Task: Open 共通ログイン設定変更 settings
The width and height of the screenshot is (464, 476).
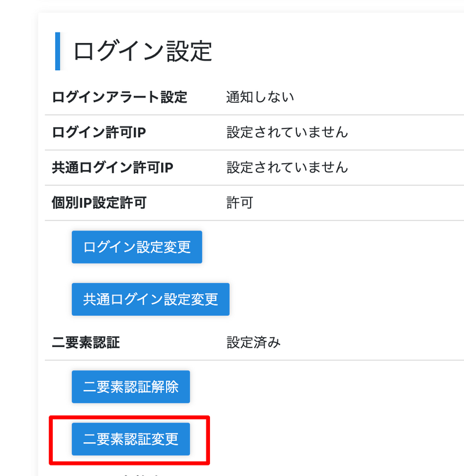Action: (x=150, y=299)
